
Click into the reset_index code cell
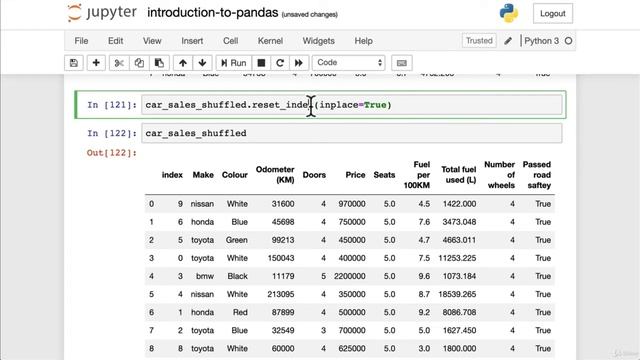click(351, 105)
